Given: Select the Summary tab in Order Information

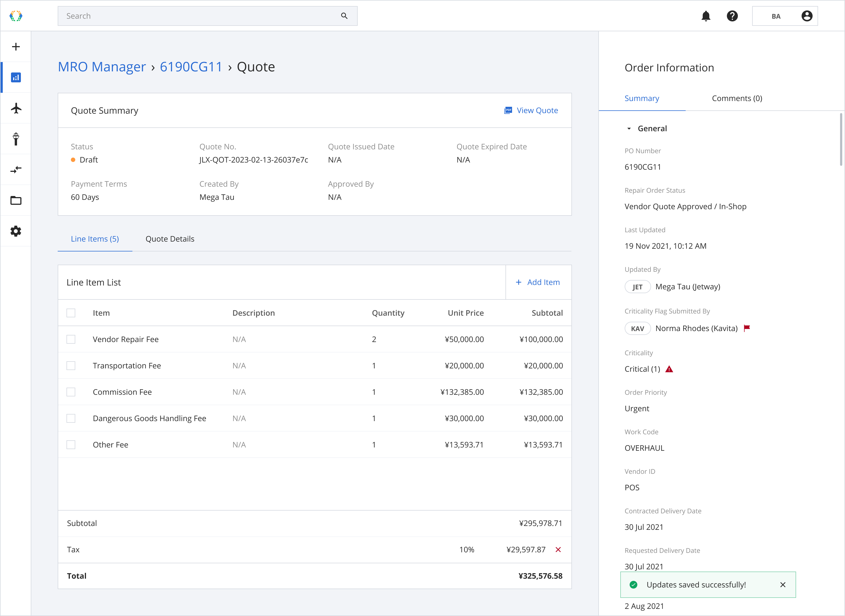Looking at the screenshot, I should (642, 99).
